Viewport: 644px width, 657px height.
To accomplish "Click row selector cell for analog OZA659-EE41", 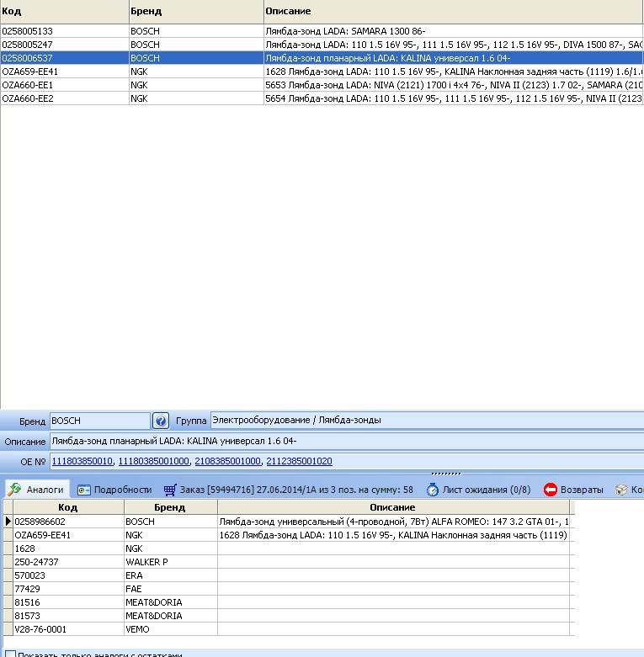I will (8, 535).
